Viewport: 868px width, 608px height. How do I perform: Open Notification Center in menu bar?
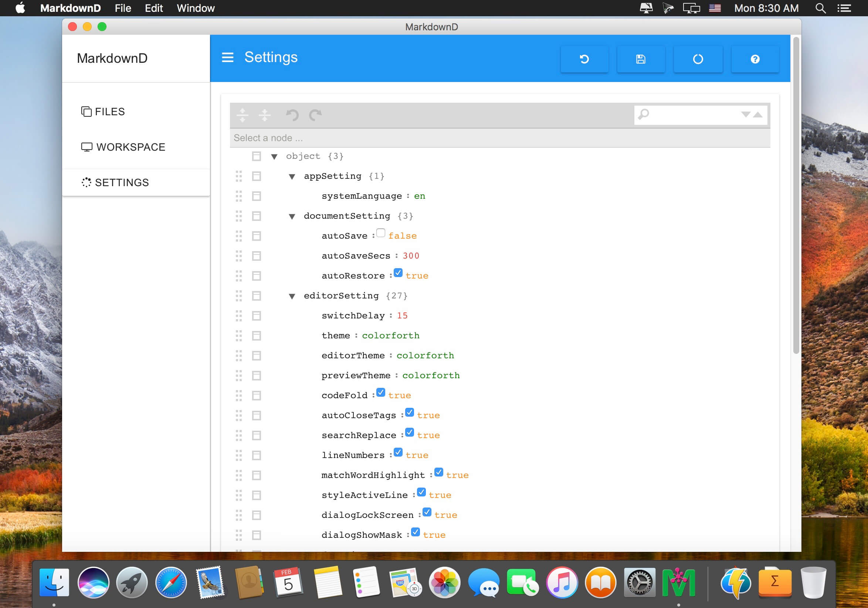coord(844,8)
